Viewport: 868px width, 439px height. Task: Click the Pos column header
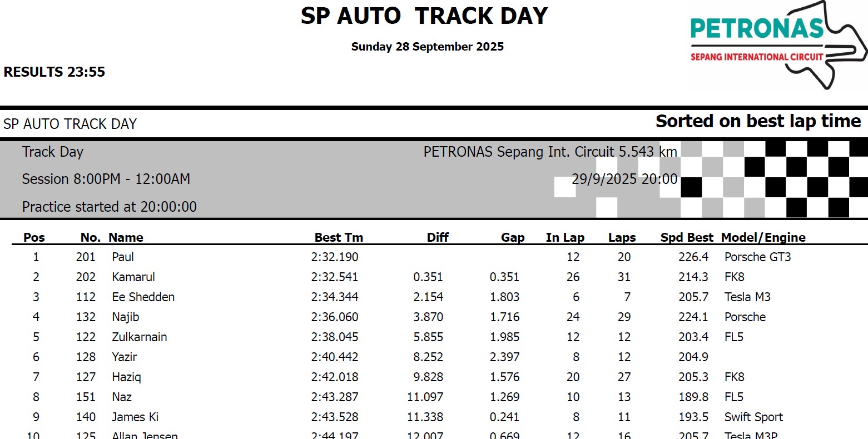(34, 237)
